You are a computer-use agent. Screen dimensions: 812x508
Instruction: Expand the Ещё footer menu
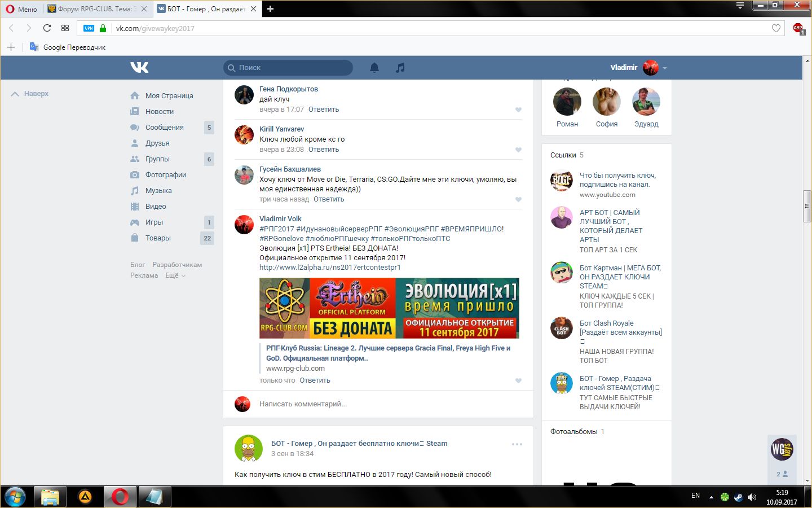(x=175, y=275)
